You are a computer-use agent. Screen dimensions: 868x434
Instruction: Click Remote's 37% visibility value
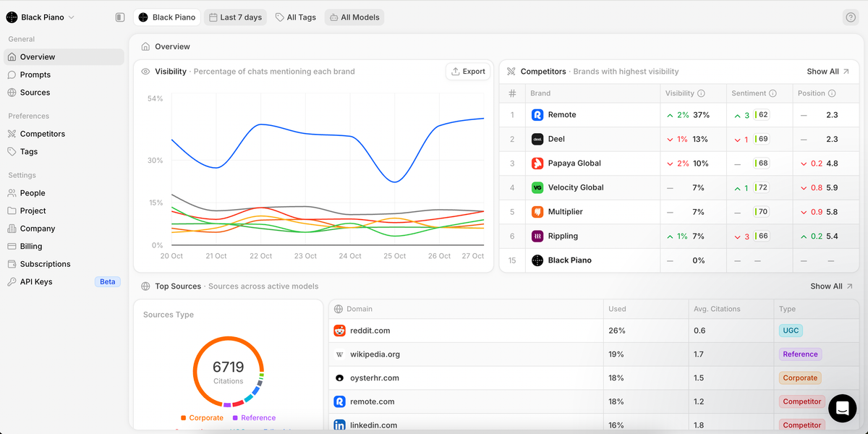click(701, 115)
